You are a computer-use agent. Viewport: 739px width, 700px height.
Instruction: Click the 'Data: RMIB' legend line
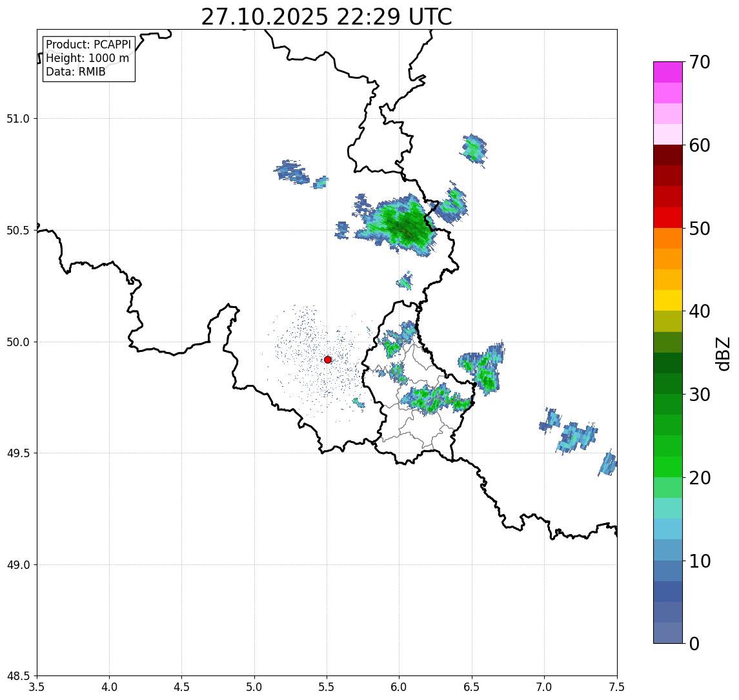[x=76, y=72]
